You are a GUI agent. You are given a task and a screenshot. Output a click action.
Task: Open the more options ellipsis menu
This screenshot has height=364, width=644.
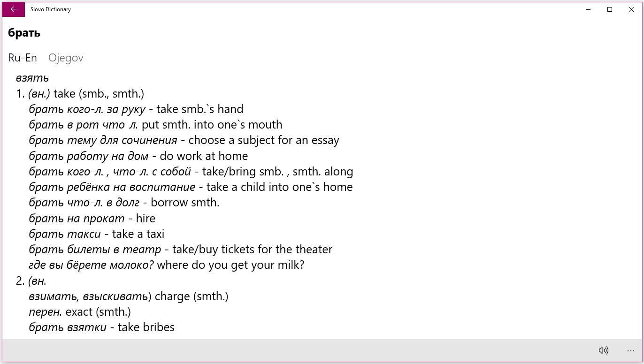630,350
